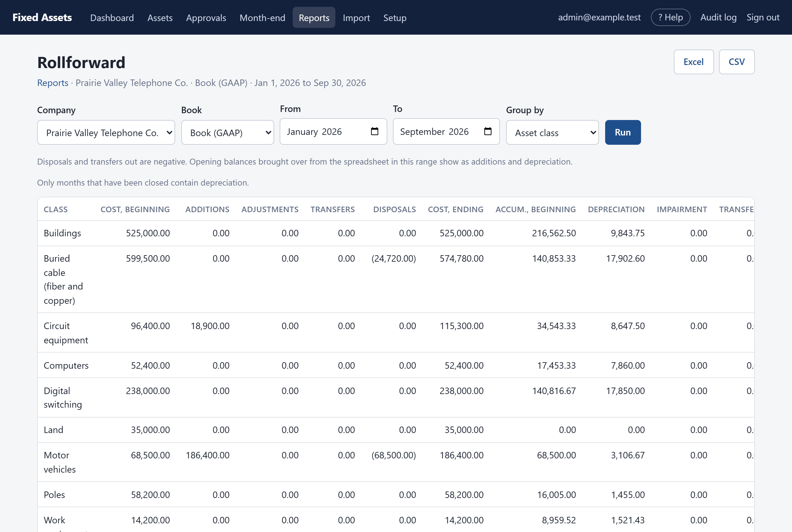Click the Buildings row label
The height and width of the screenshot is (532, 792).
[x=62, y=233]
